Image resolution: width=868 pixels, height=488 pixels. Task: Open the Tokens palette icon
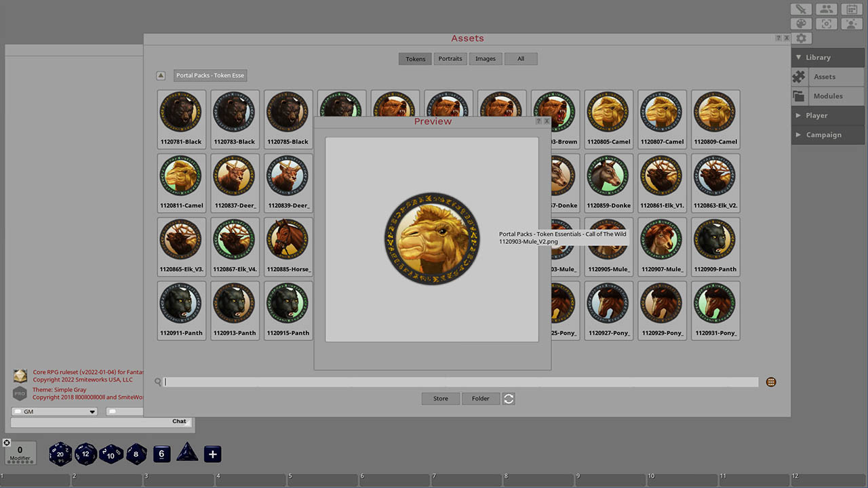(801, 23)
